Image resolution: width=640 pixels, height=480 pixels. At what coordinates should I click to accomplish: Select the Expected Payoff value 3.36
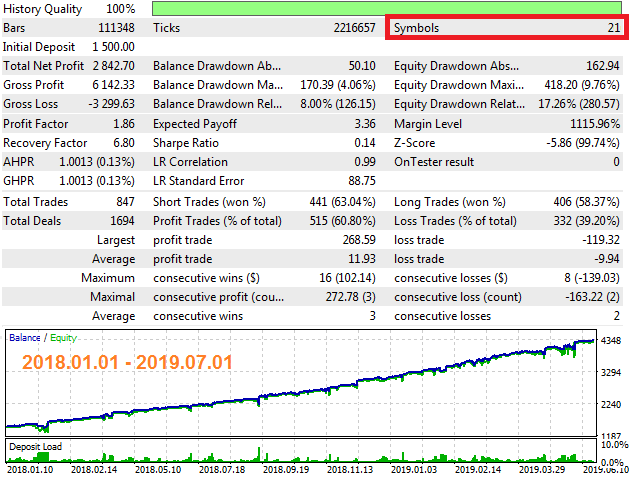(x=365, y=124)
